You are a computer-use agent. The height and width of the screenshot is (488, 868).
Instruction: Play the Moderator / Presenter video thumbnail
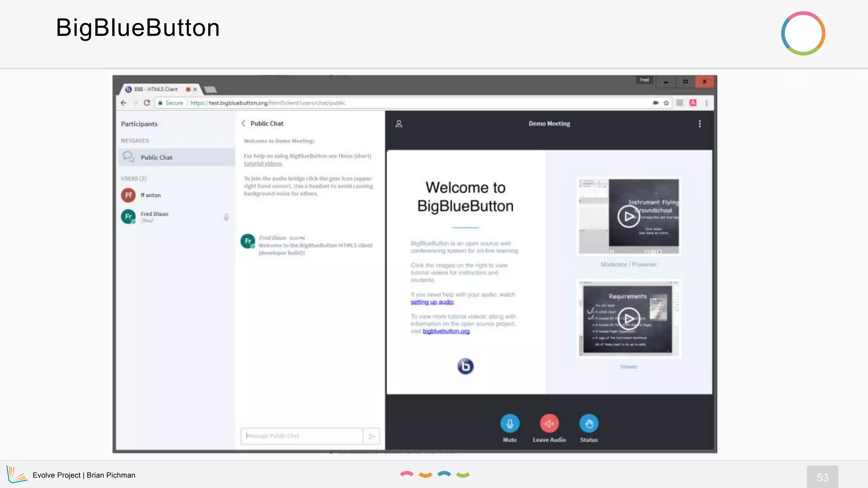(629, 216)
